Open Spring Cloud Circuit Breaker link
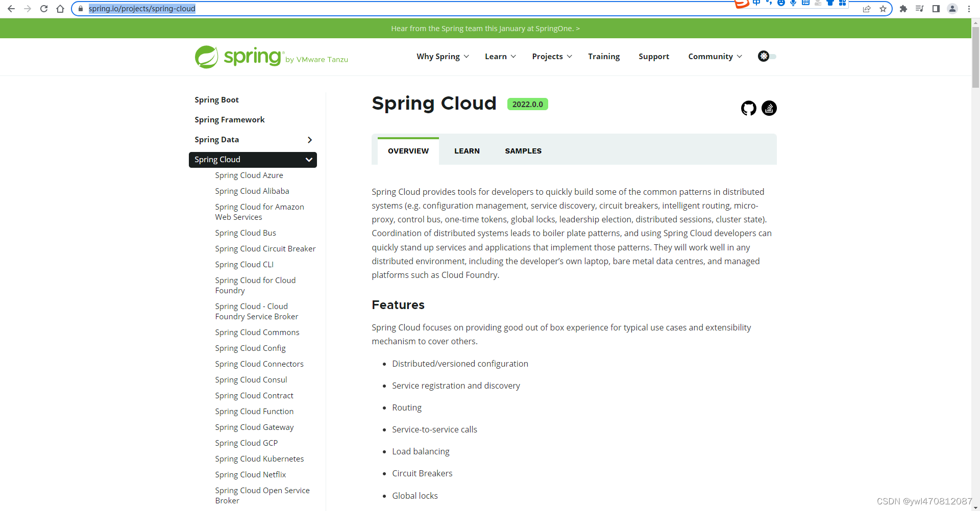Screen dimensions: 980x511 click(x=265, y=249)
